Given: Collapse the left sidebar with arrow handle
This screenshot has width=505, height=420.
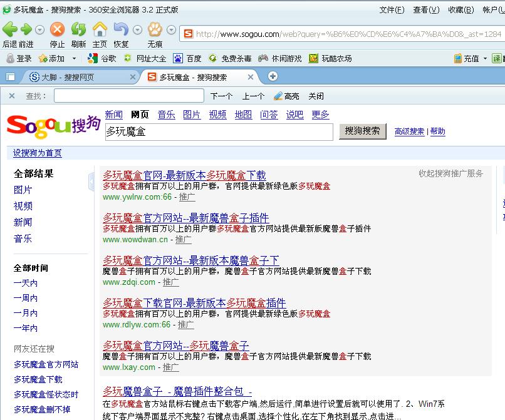Looking at the screenshot, I should point(91,182).
